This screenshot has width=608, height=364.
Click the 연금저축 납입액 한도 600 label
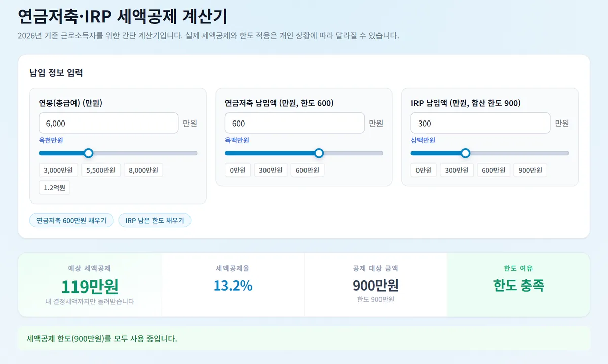point(279,103)
